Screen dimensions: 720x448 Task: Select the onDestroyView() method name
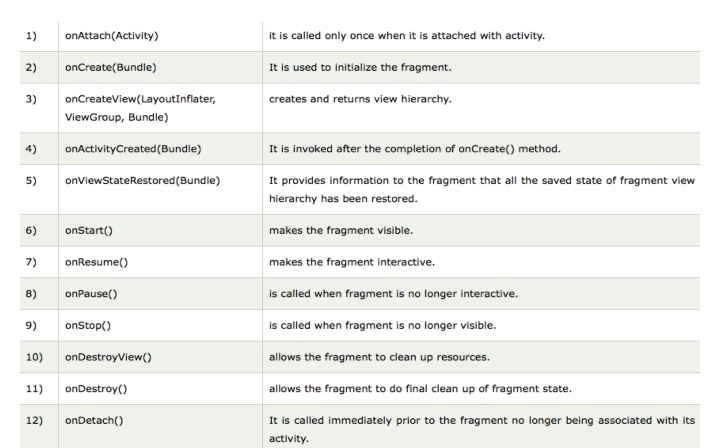tap(108, 357)
